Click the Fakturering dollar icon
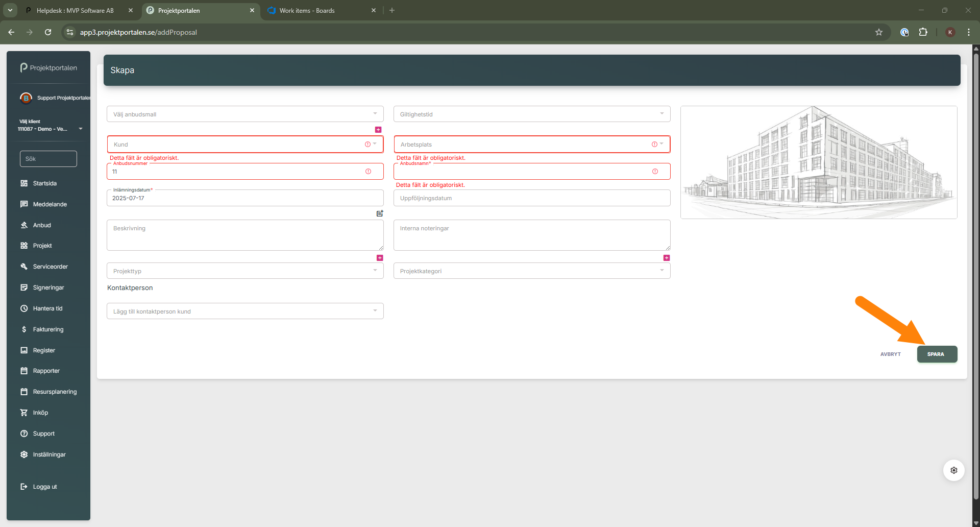The height and width of the screenshot is (527, 980). tap(24, 329)
